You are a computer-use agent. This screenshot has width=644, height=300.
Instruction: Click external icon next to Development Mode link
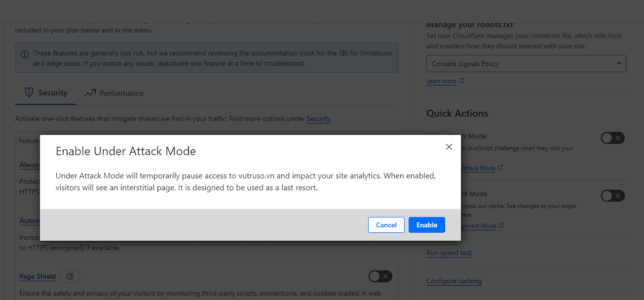pos(501,225)
